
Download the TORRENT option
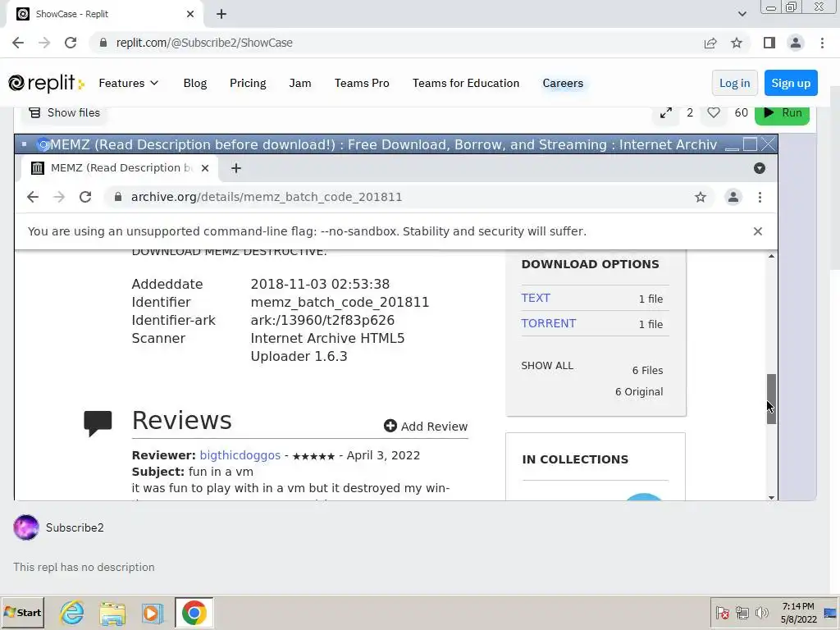click(x=549, y=323)
